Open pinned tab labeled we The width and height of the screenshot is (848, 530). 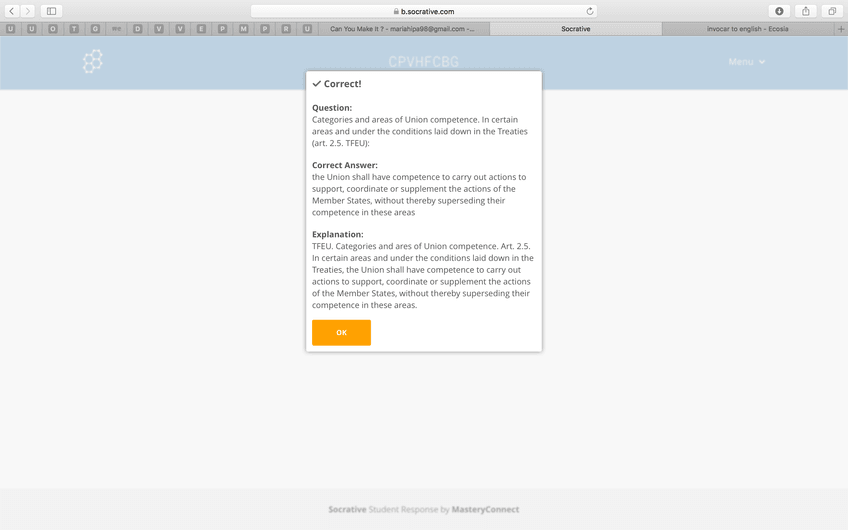click(x=116, y=29)
